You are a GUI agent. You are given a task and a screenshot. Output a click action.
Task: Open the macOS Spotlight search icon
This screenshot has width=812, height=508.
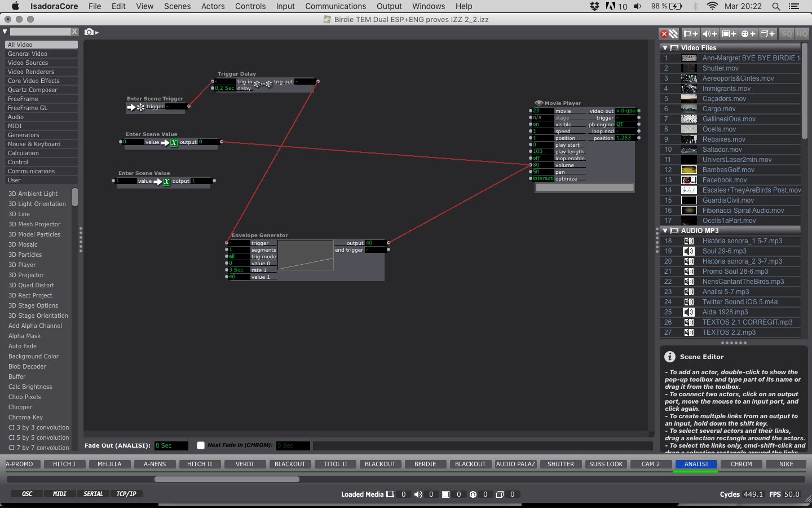point(776,6)
